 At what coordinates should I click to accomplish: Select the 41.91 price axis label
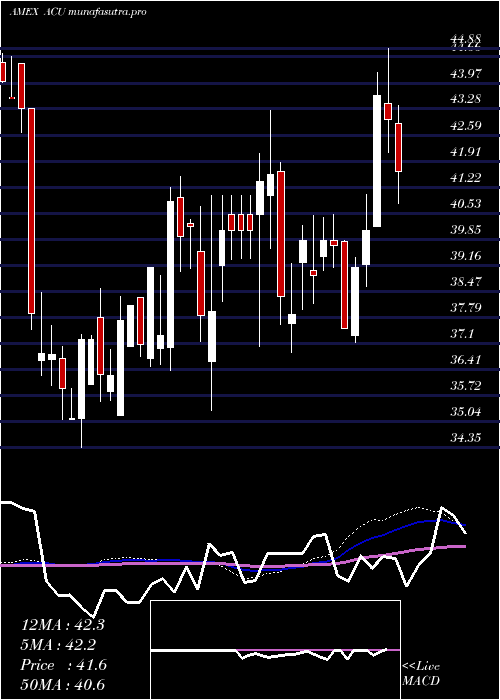(466, 152)
